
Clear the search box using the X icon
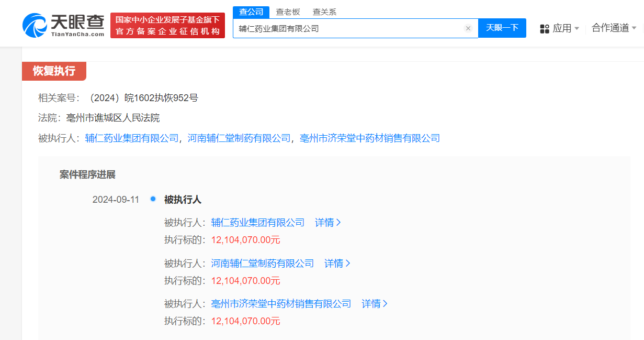468,28
